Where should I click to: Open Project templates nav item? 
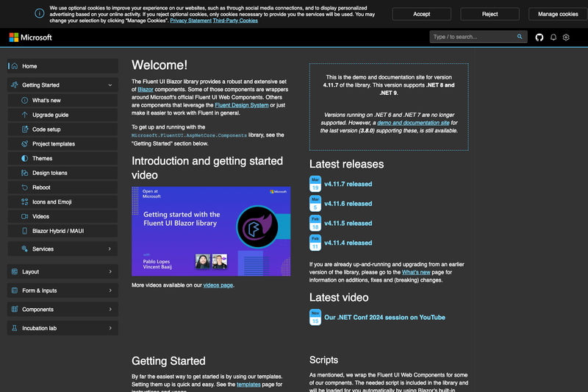point(62,143)
